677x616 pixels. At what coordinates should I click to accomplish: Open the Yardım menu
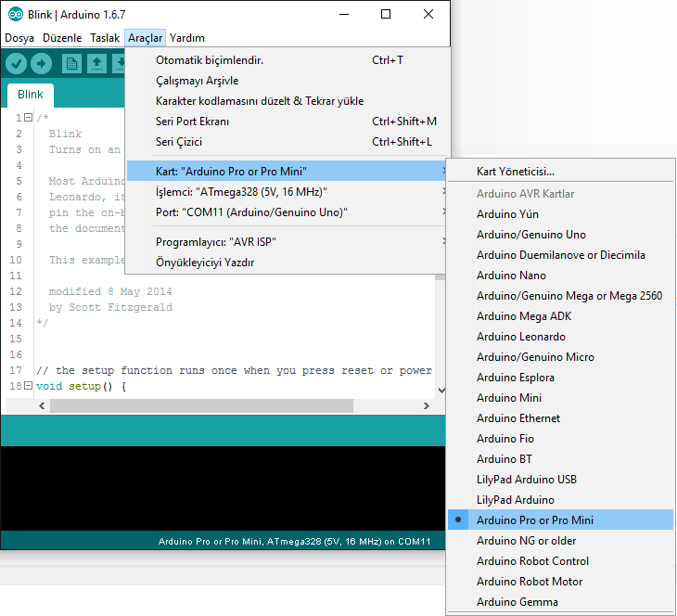point(187,38)
